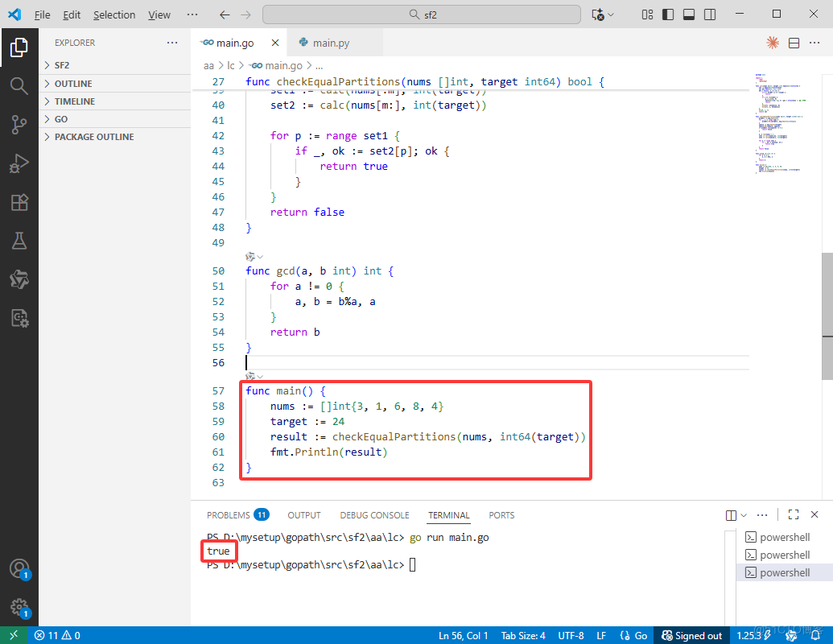Open the Manage gear settings
The image size is (833, 644).
coord(19,607)
